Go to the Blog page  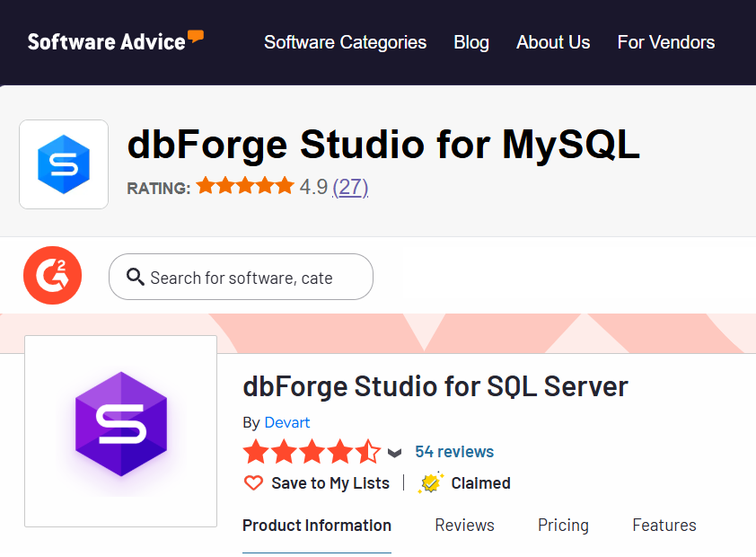(x=471, y=42)
